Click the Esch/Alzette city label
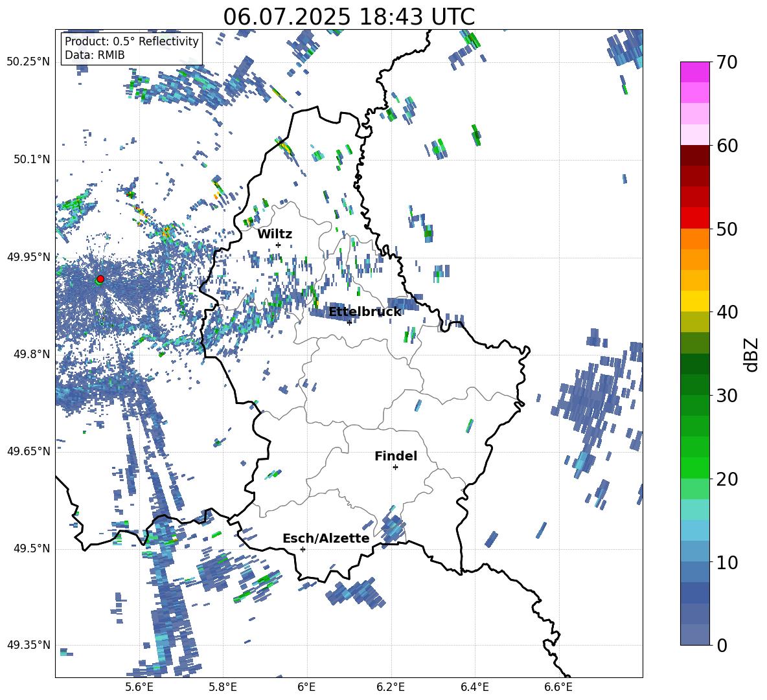 click(x=326, y=539)
